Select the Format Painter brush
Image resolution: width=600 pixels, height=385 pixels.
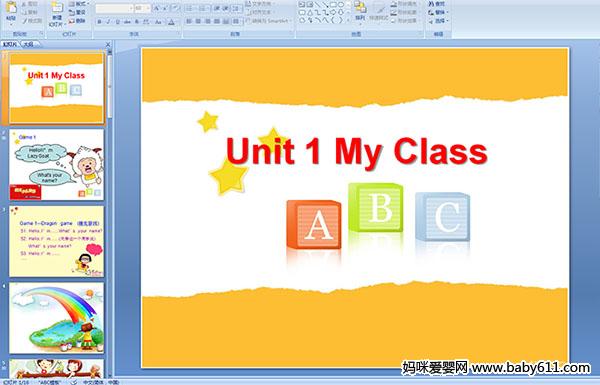tap(24, 21)
